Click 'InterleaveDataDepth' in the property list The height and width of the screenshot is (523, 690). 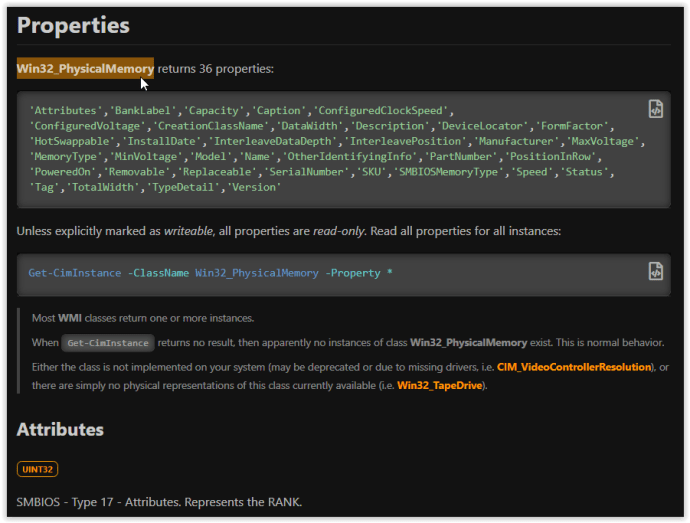272,141
